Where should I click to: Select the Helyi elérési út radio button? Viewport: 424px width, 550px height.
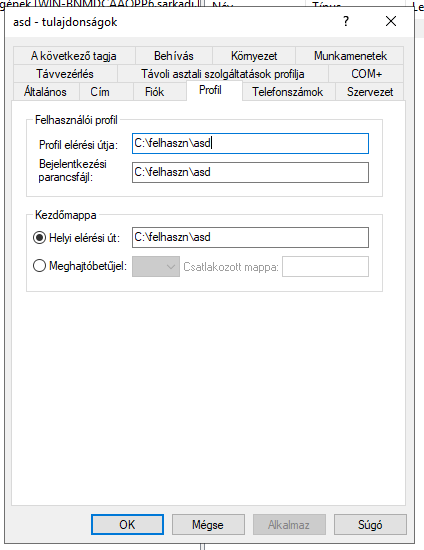pyautogui.click(x=39, y=238)
